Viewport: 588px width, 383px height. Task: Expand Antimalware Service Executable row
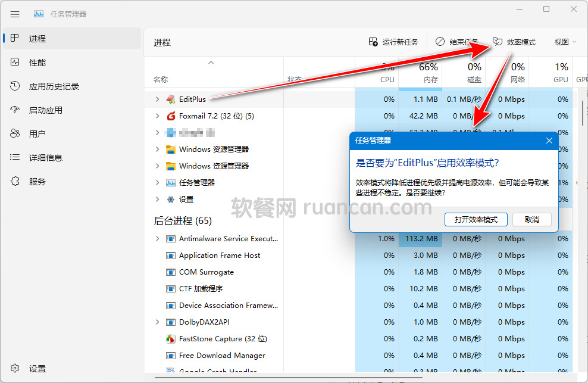[158, 239]
